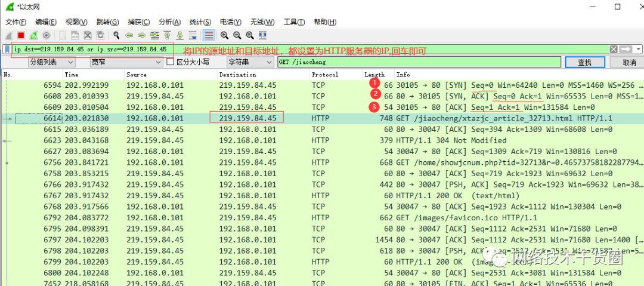Viewport: 644px width, 286px height.
Task: Open the 分析(A) menu
Action: (x=169, y=22)
